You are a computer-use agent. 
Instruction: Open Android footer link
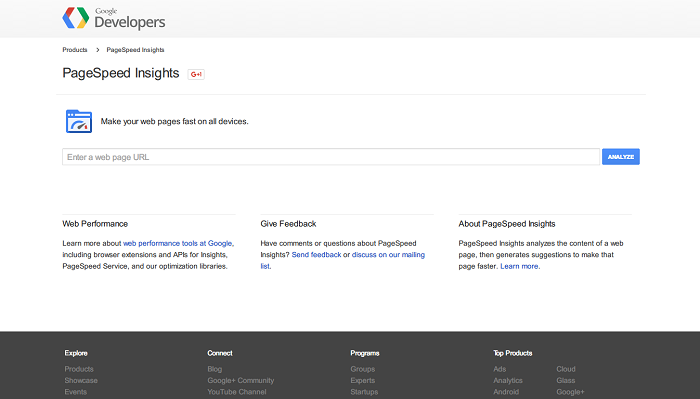click(506, 392)
